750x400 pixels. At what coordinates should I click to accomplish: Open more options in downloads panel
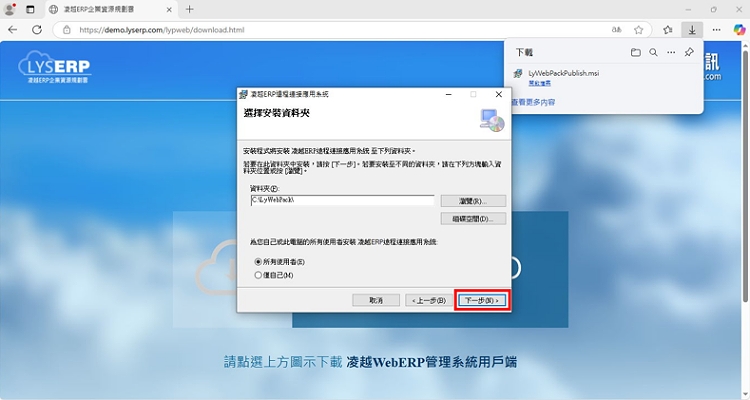tap(671, 52)
